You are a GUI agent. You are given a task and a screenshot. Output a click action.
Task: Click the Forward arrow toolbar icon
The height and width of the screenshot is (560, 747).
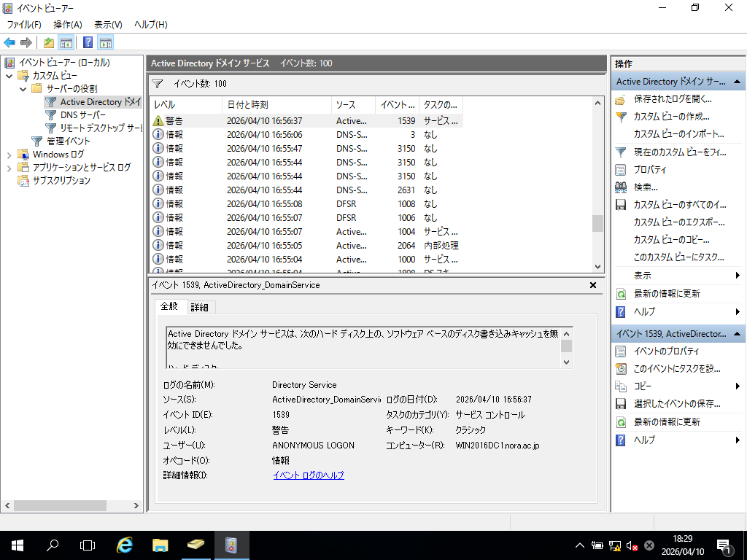26,43
